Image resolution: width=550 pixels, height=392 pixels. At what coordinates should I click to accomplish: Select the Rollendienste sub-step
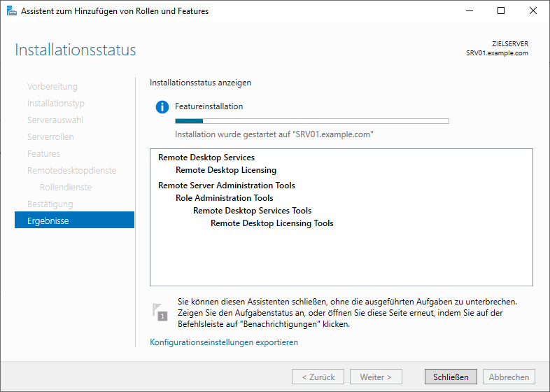click(66, 187)
